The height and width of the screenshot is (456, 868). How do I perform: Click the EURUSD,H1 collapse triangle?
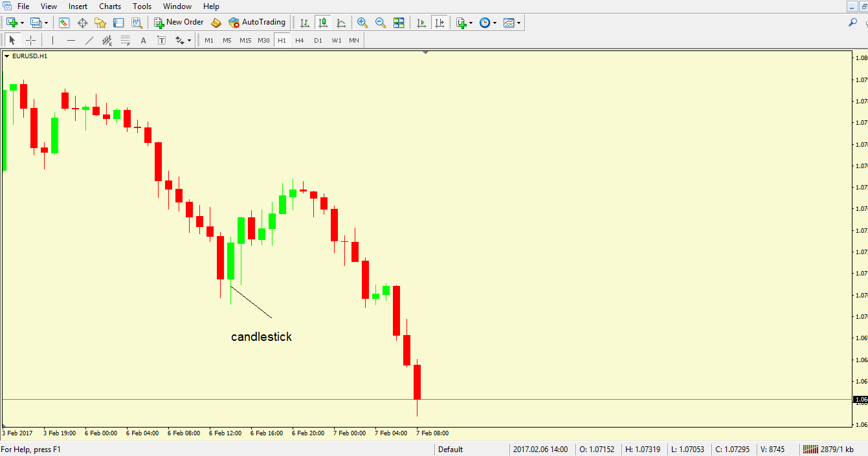click(7, 56)
